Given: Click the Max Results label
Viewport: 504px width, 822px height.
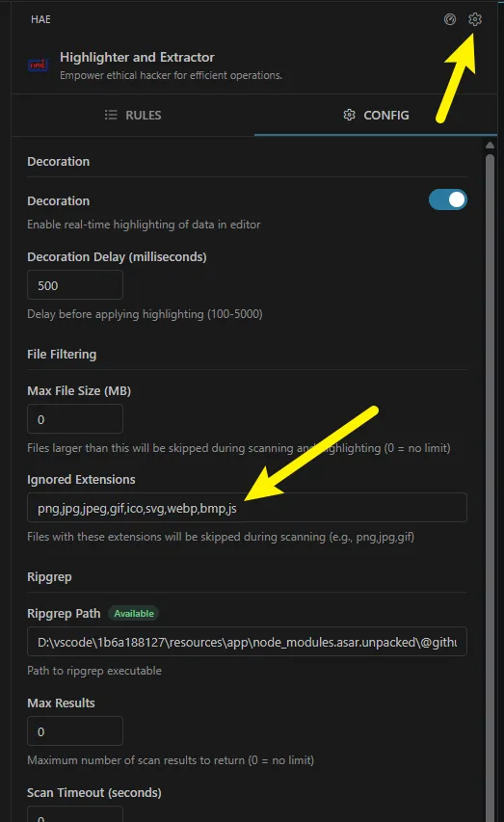Looking at the screenshot, I should coord(61,703).
